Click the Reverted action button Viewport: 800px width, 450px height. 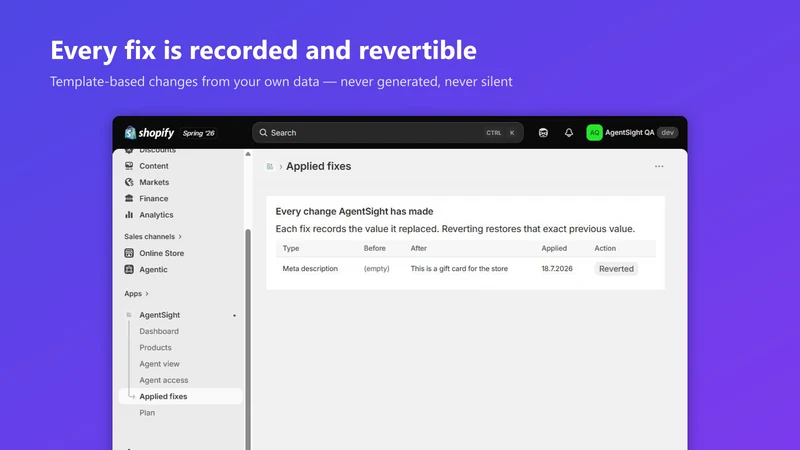pyautogui.click(x=616, y=269)
